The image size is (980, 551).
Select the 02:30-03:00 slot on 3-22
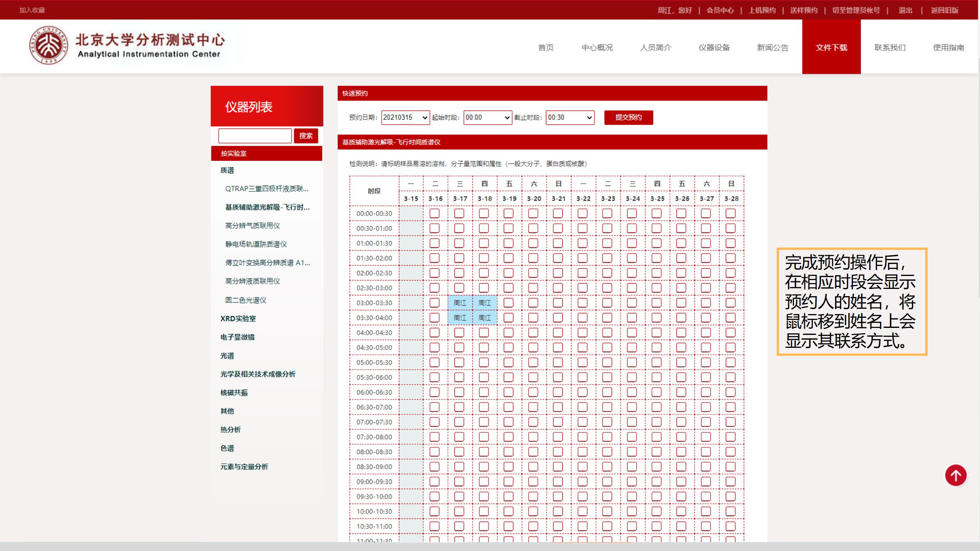click(x=583, y=288)
